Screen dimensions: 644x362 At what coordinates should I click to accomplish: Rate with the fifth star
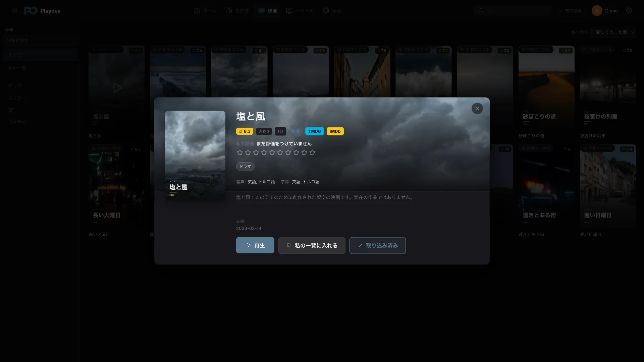(272, 153)
